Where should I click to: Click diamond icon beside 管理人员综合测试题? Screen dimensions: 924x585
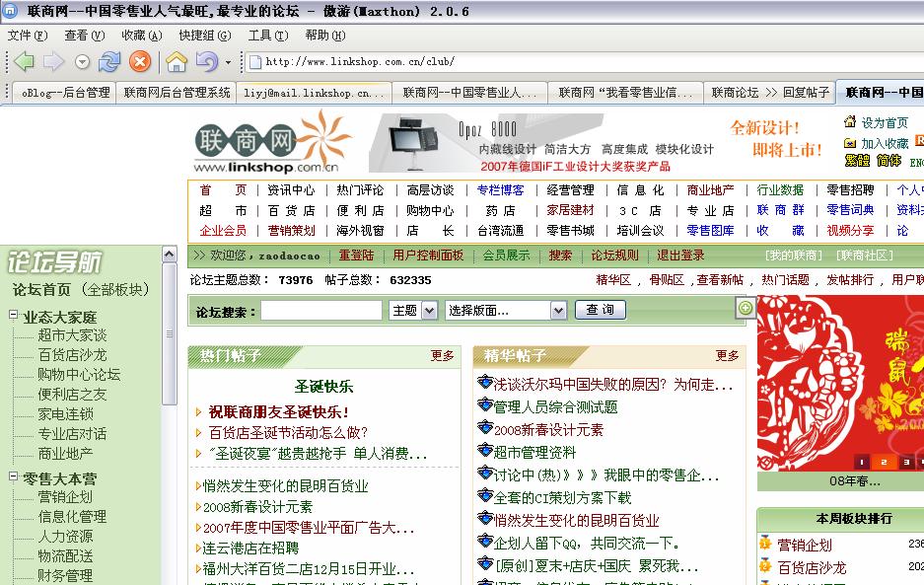[x=484, y=404]
